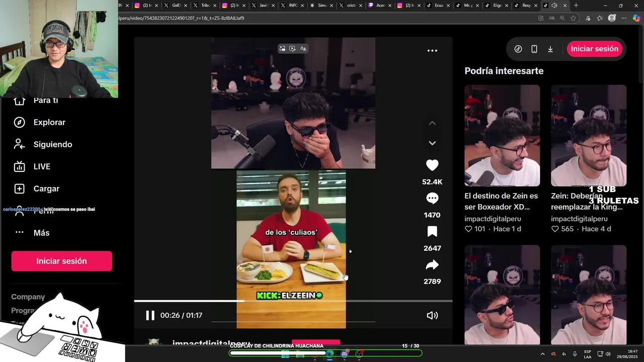Switch to the 'Elige' TikTok tab

pyautogui.click(x=495, y=6)
